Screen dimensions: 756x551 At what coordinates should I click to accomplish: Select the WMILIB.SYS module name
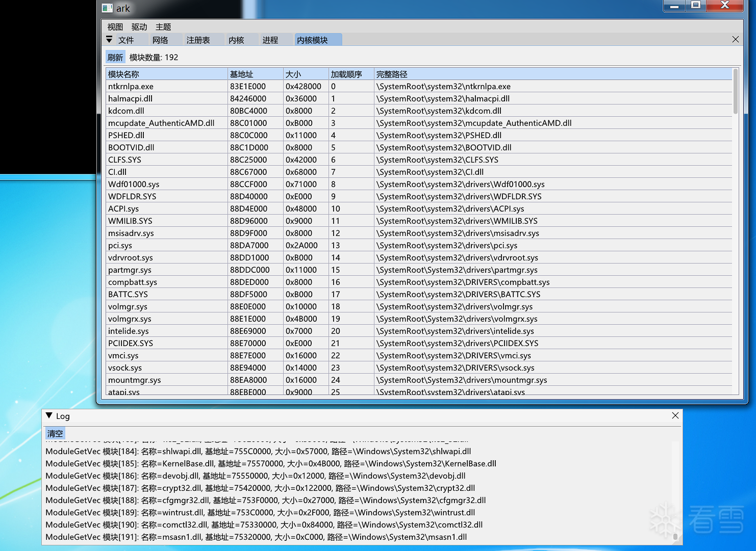(x=130, y=221)
